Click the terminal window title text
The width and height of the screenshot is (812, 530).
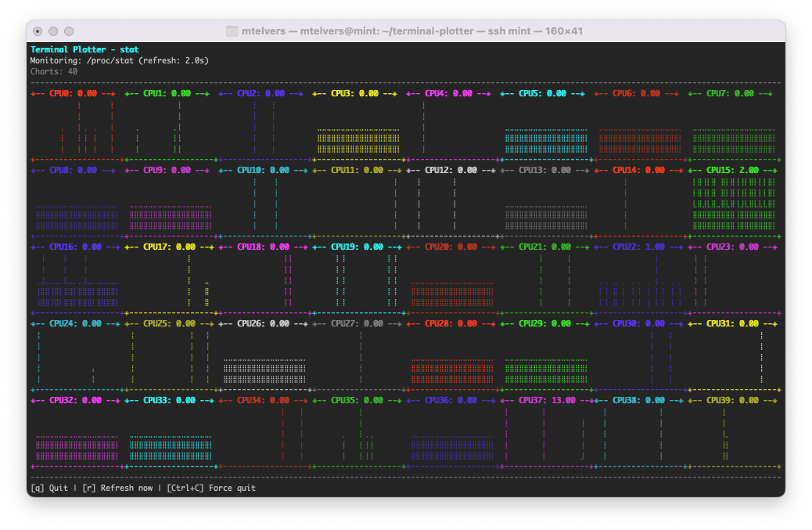pyautogui.click(x=412, y=31)
